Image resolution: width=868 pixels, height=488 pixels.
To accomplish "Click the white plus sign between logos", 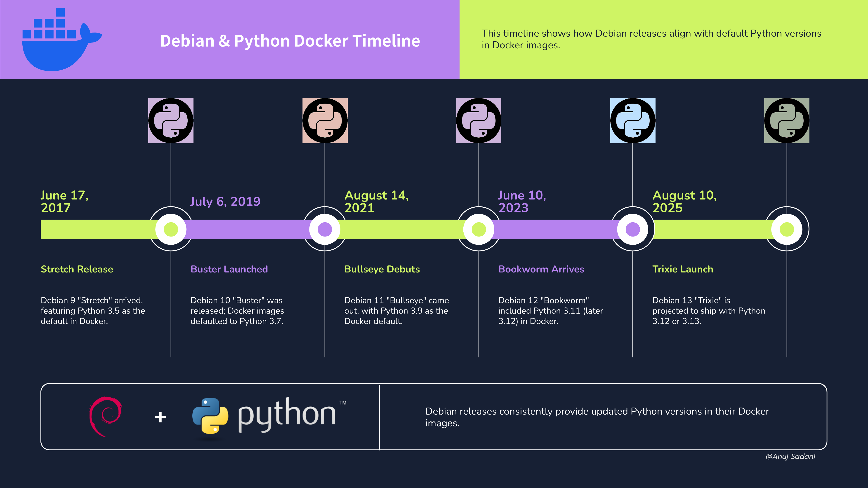I will [160, 417].
